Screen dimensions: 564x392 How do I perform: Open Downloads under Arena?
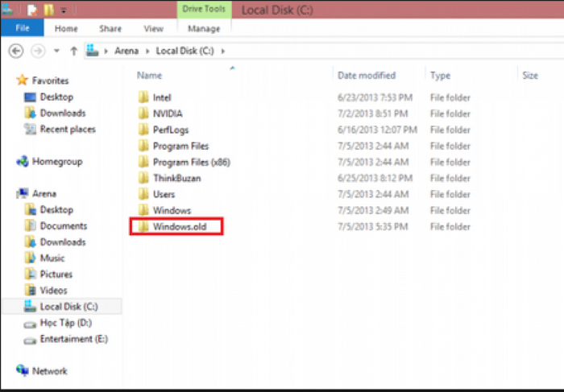click(x=63, y=242)
